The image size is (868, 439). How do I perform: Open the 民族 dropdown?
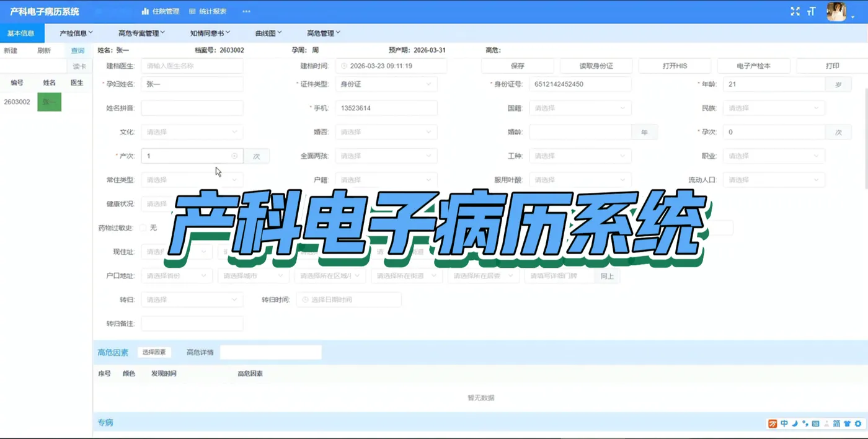774,108
